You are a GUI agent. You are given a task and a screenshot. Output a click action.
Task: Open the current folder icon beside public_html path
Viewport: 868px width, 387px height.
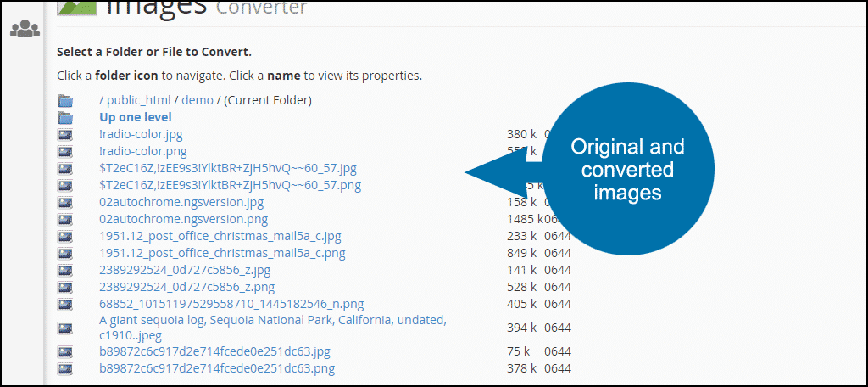pos(65,101)
